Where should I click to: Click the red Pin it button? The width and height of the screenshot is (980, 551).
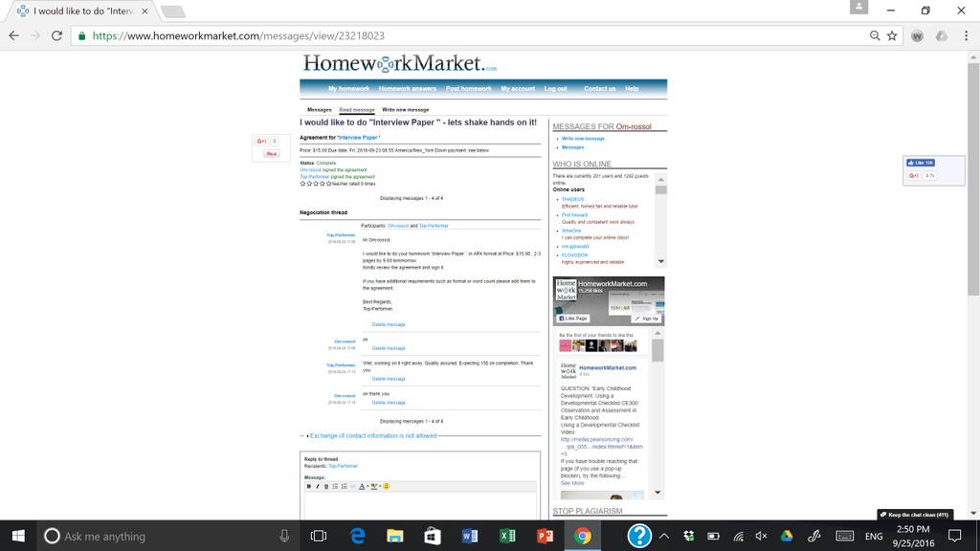(271, 154)
